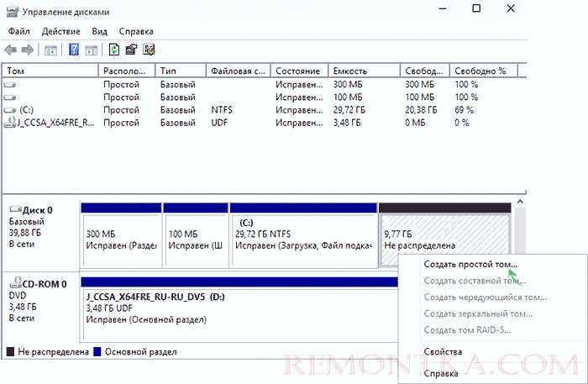Toggle the console tree toolbar icon
Viewport: 588px width, 384px height.
coord(51,50)
